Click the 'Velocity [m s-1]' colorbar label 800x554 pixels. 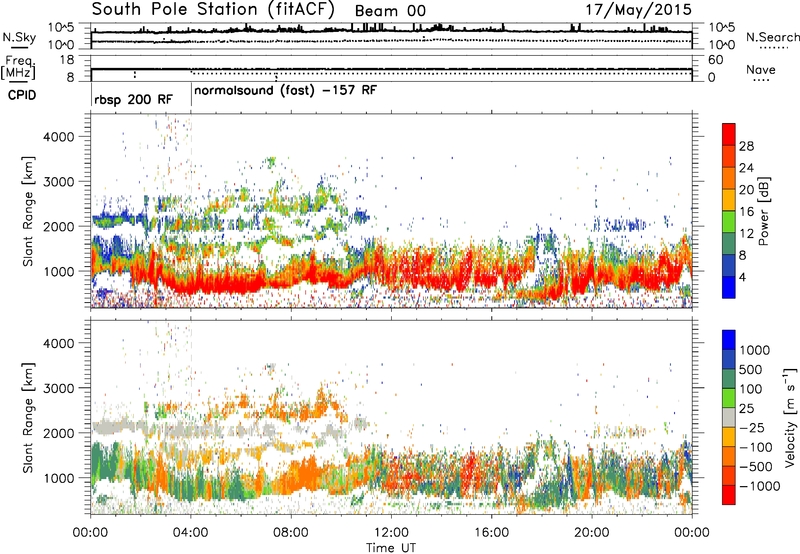(790, 417)
